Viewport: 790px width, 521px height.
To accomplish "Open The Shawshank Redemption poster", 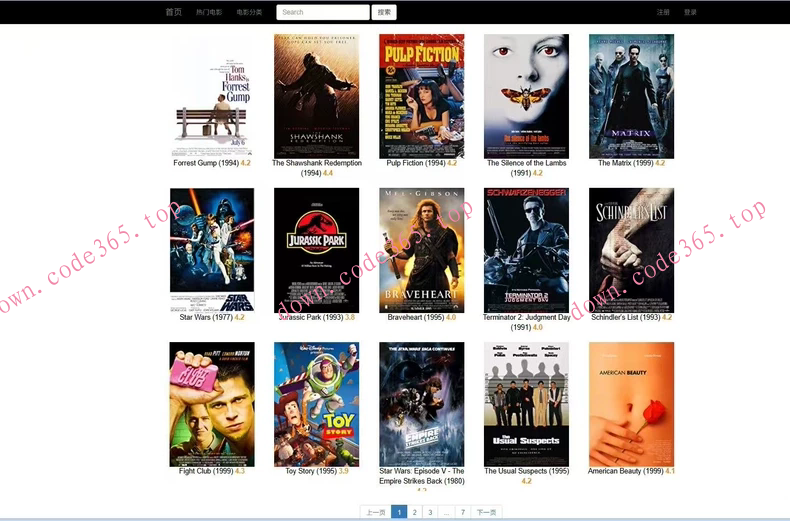I will click(316, 96).
